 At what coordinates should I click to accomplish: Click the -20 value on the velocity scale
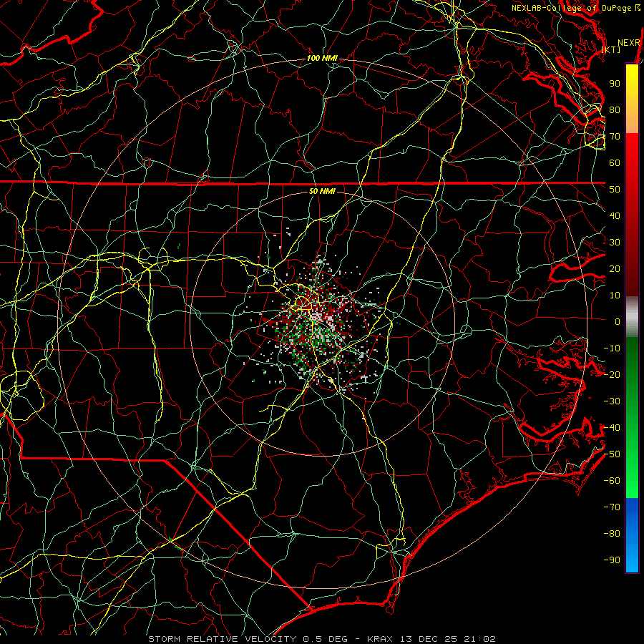tap(612, 374)
